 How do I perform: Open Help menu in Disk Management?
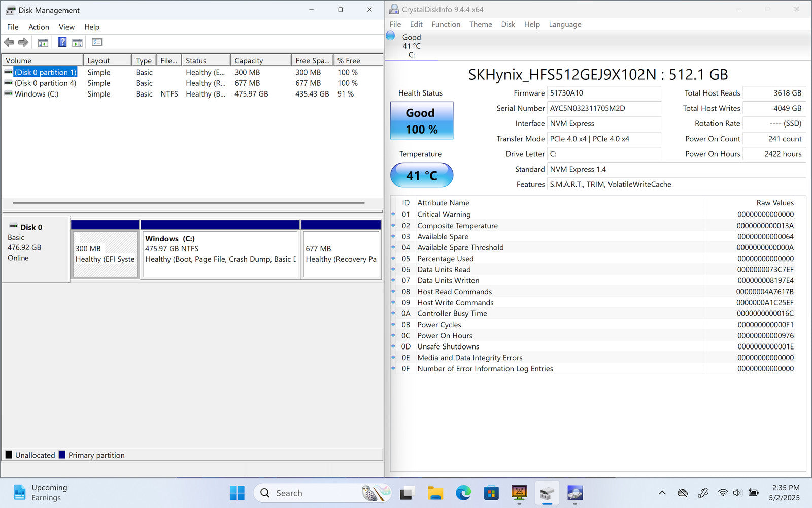tap(92, 27)
